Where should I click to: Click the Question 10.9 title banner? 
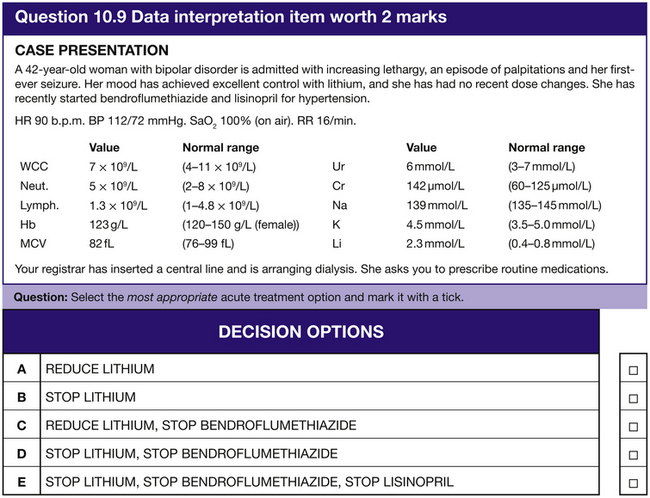232,17
